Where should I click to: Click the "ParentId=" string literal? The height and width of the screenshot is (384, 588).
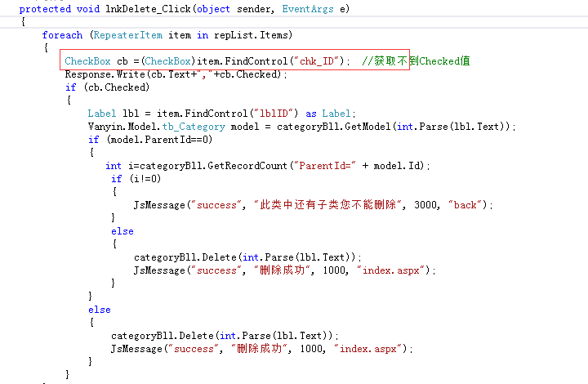click(325, 166)
